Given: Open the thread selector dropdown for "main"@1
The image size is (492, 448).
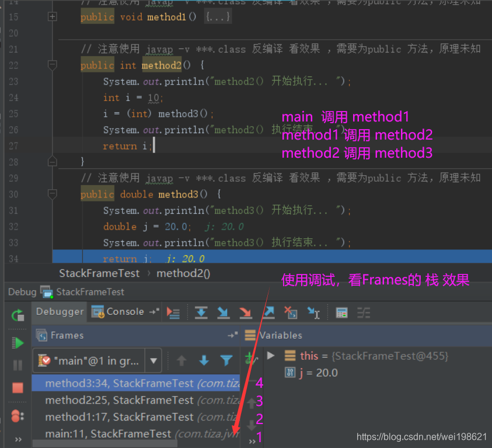Looking at the screenshot, I should (153, 360).
